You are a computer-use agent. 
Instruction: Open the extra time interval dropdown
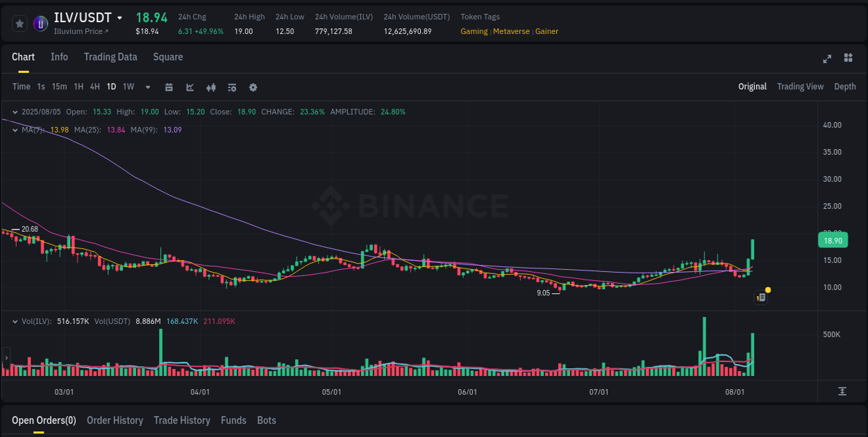tap(147, 87)
